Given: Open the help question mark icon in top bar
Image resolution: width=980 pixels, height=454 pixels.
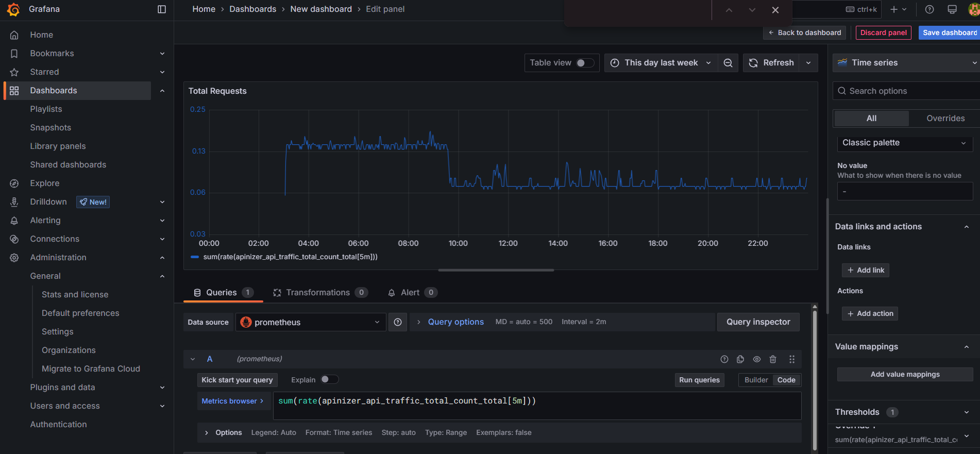Looking at the screenshot, I should [x=930, y=9].
